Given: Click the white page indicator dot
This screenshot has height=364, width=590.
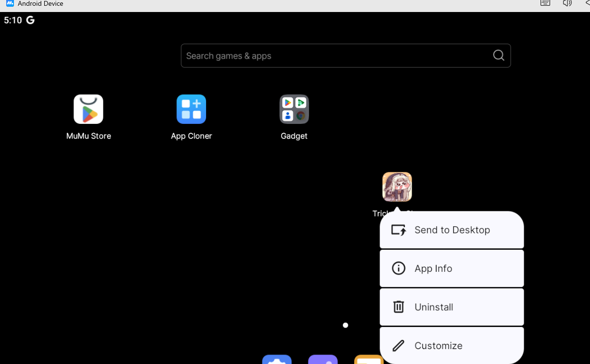Looking at the screenshot, I should point(345,325).
